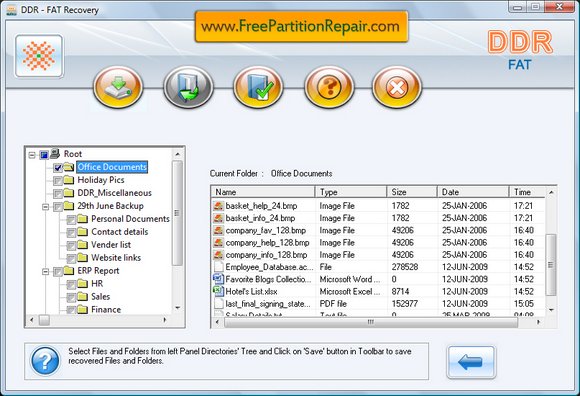Click tree panel scroll up arrow
Image resolution: width=580 pixels, height=396 pixels.
pyautogui.click(x=178, y=154)
